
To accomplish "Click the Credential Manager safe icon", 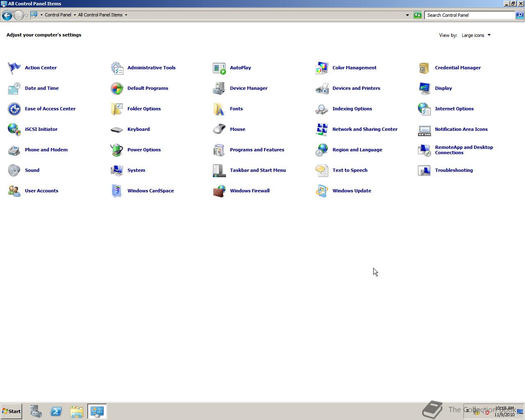I will tap(425, 68).
